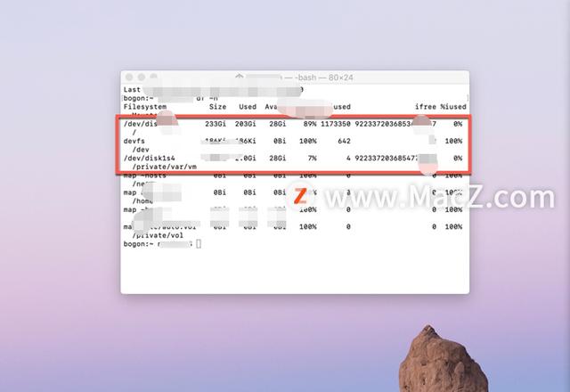Zoom the Terminal with the third window button
570x392 pixels.
pyautogui.click(x=154, y=77)
